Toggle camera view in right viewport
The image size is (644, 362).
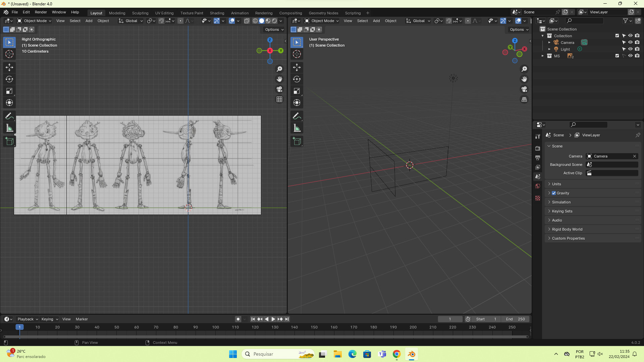[x=524, y=89]
